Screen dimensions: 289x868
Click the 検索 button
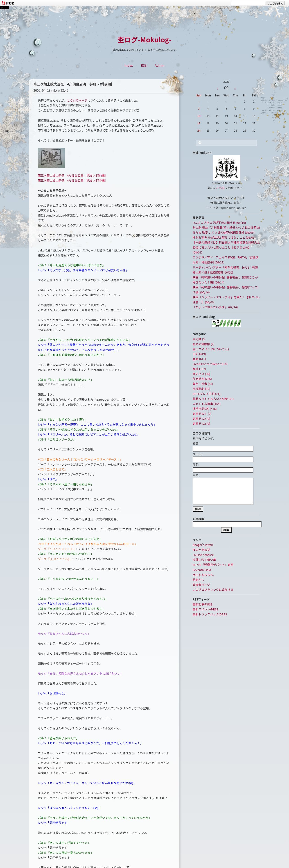[226, 530]
